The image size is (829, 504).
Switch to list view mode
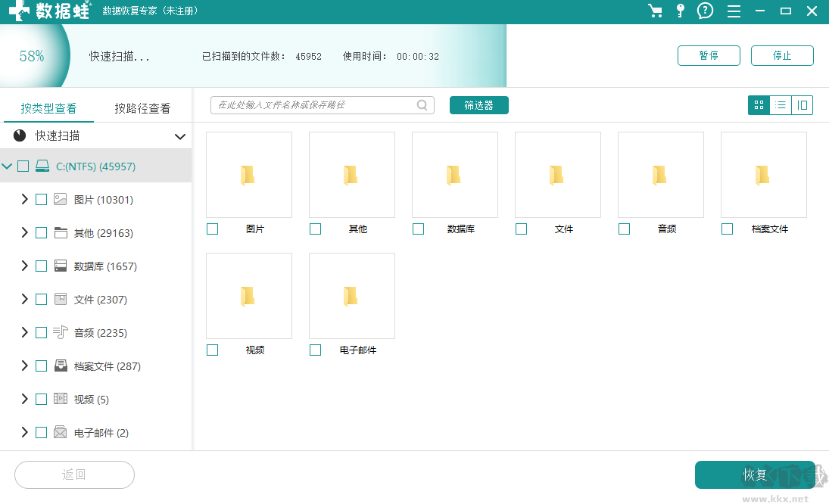[x=780, y=105]
